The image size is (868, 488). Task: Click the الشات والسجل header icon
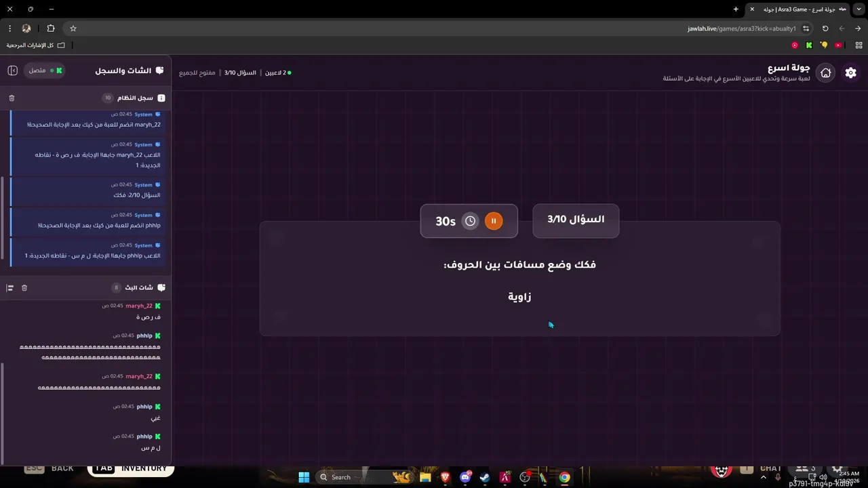click(159, 70)
